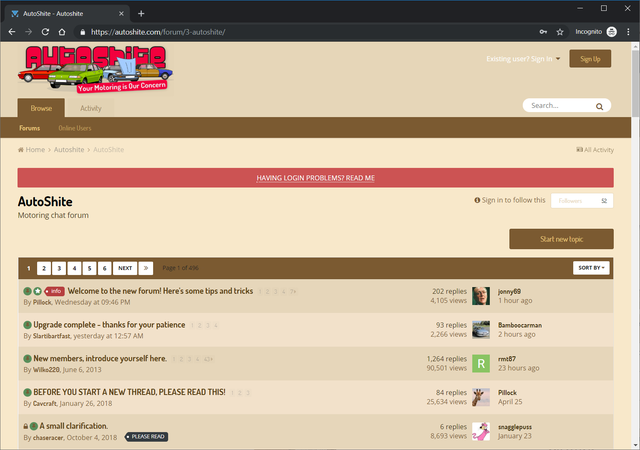Click the info tag on Welcome topic
The width and height of the screenshot is (640, 450).
point(54,291)
